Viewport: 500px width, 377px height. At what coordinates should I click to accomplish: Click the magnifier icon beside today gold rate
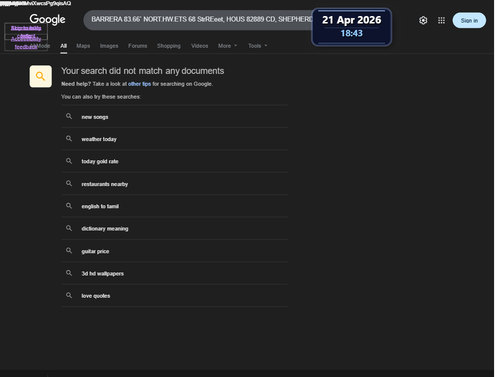(x=69, y=161)
